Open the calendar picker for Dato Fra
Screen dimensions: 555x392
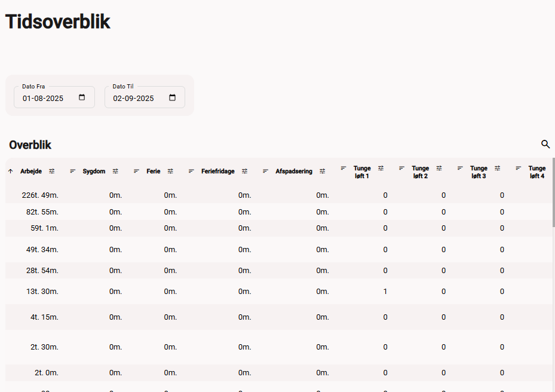pos(82,97)
